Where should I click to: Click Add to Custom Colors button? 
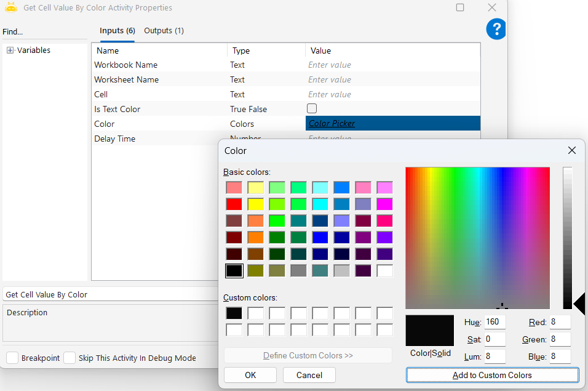[x=492, y=375]
